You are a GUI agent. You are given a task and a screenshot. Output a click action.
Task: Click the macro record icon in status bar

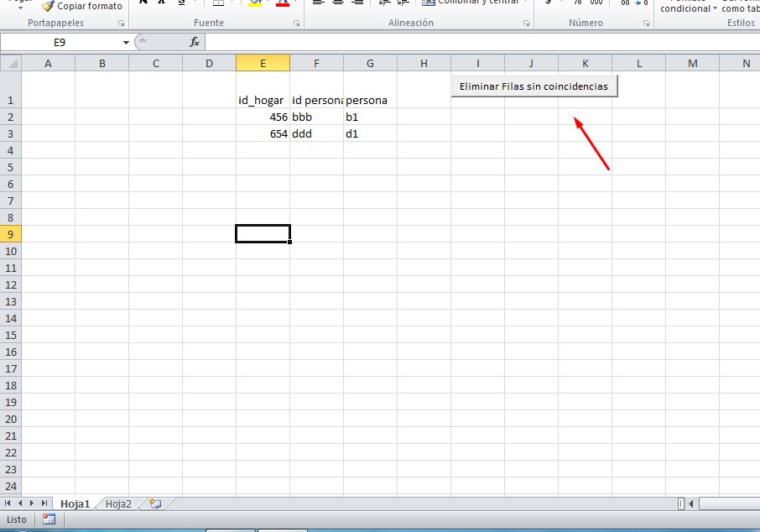pyautogui.click(x=49, y=519)
